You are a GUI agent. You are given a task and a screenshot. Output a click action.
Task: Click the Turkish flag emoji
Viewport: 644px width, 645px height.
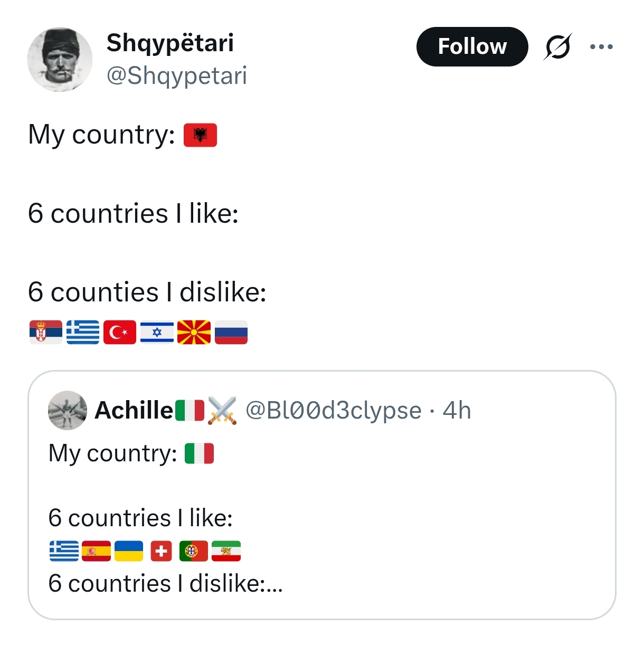120,333
